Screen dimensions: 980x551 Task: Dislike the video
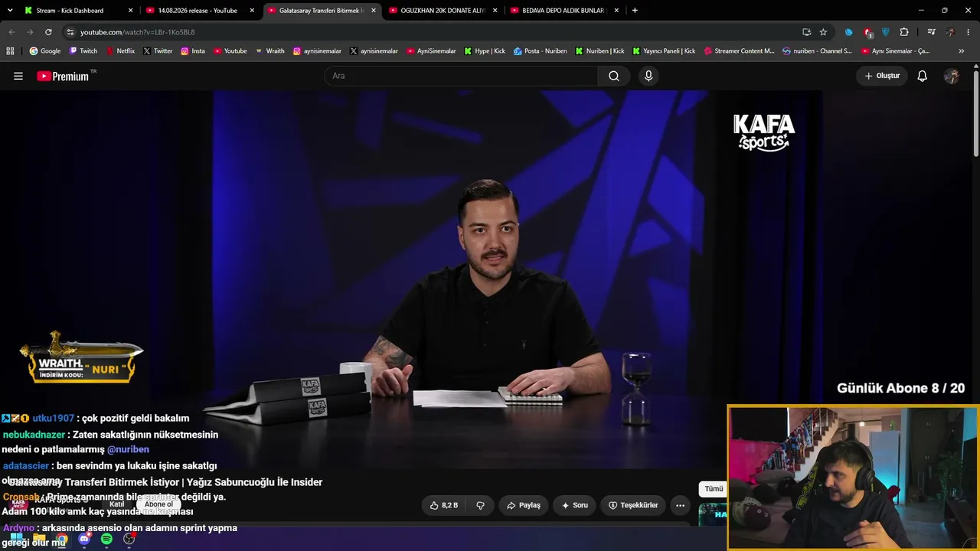[481, 505]
